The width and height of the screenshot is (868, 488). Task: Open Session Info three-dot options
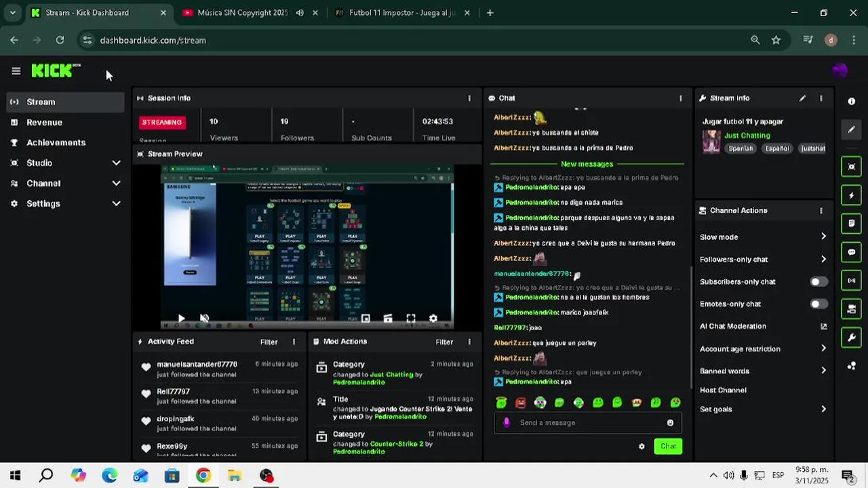click(x=469, y=98)
